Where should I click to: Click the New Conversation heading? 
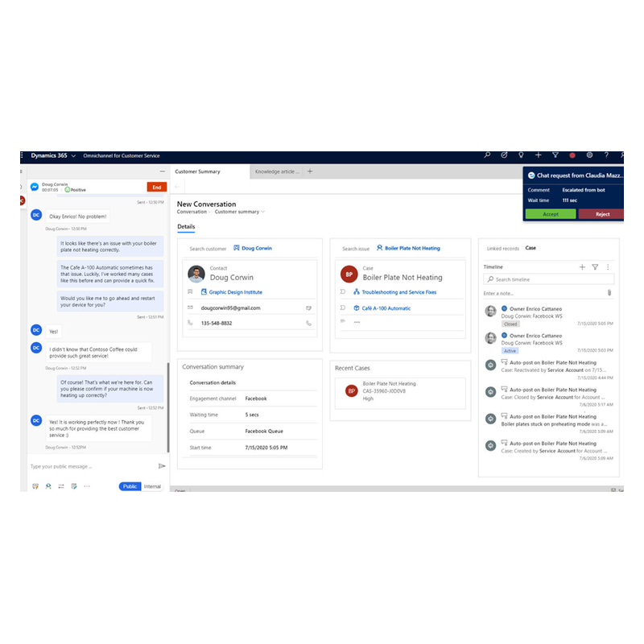tap(207, 204)
